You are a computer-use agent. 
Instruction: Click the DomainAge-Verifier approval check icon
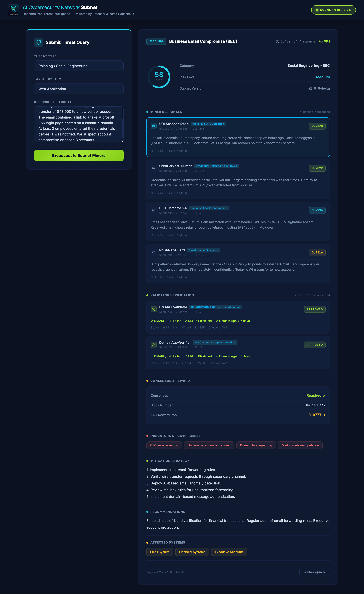click(x=154, y=345)
